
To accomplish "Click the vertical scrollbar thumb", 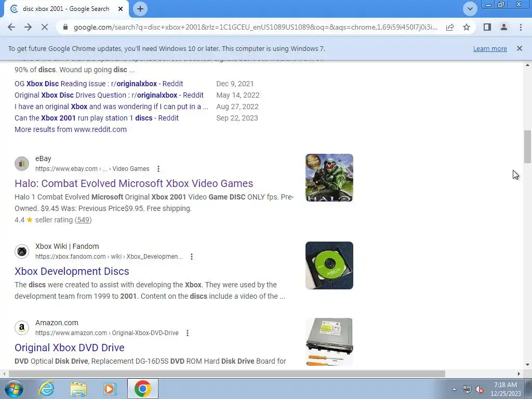I will click(527, 147).
